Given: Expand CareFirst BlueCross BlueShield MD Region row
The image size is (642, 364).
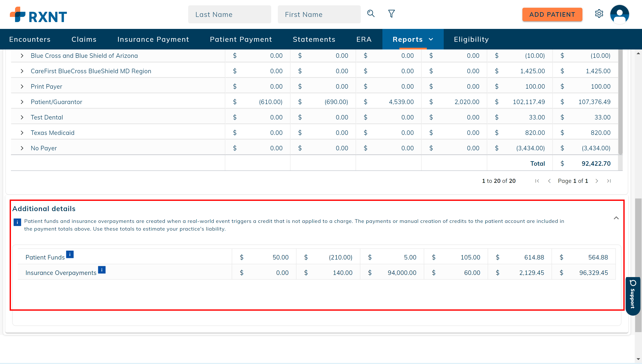Looking at the screenshot, I should tap(22, 71).
